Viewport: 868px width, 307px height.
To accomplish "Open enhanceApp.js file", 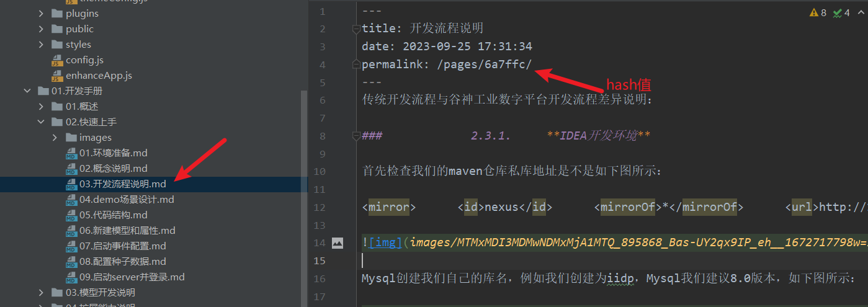I will pyautogui.click(x=99, y=76).
